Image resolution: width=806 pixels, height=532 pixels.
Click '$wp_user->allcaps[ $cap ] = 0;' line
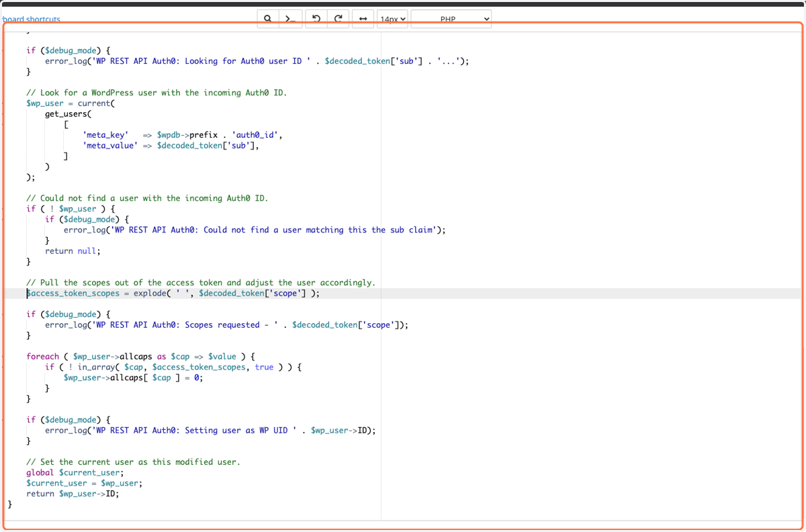(133, 378)
